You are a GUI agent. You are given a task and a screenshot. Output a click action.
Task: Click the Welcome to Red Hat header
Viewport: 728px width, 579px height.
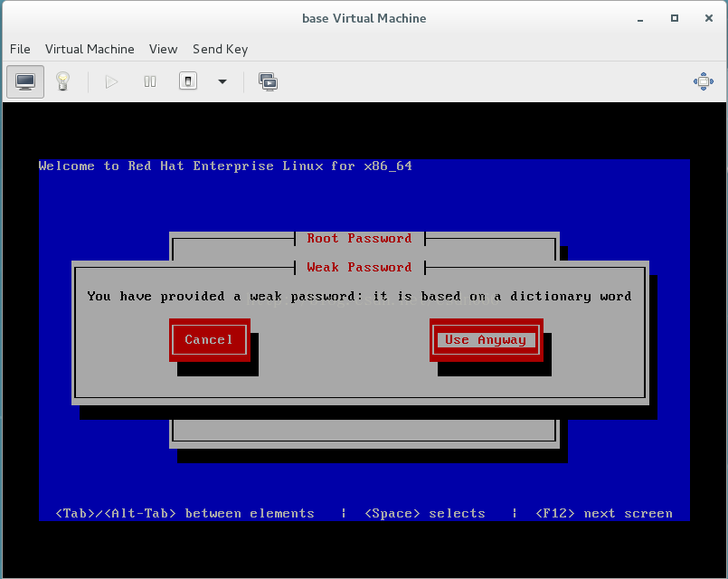(x=225, y=166)
